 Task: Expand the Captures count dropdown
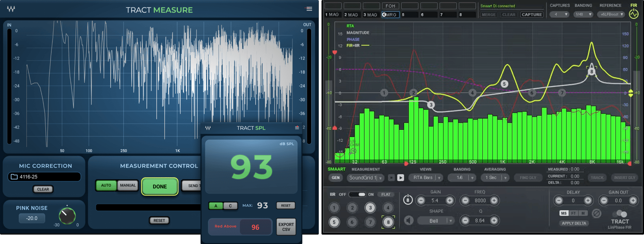pos(559,15)
